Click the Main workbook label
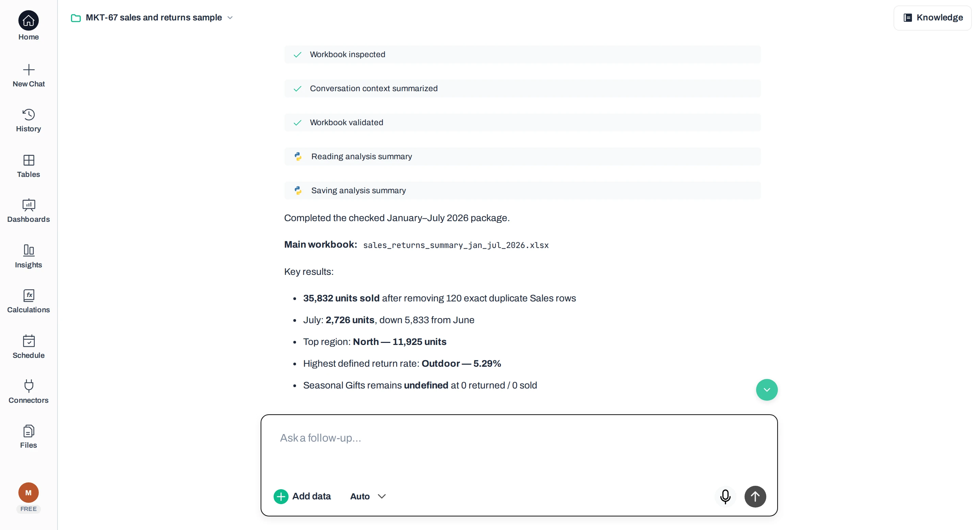 (x=320, y=245)
